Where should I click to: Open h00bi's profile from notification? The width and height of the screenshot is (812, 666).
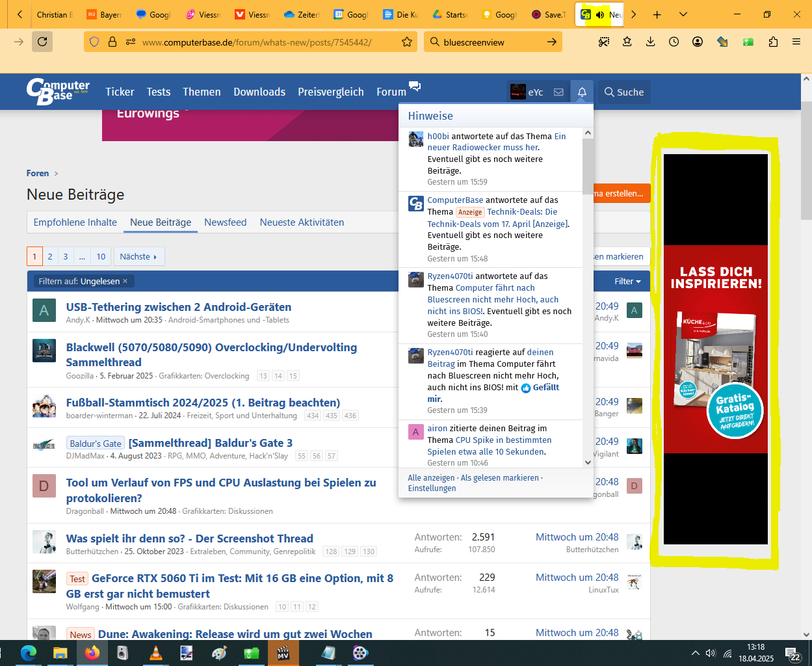click(438, 136)
